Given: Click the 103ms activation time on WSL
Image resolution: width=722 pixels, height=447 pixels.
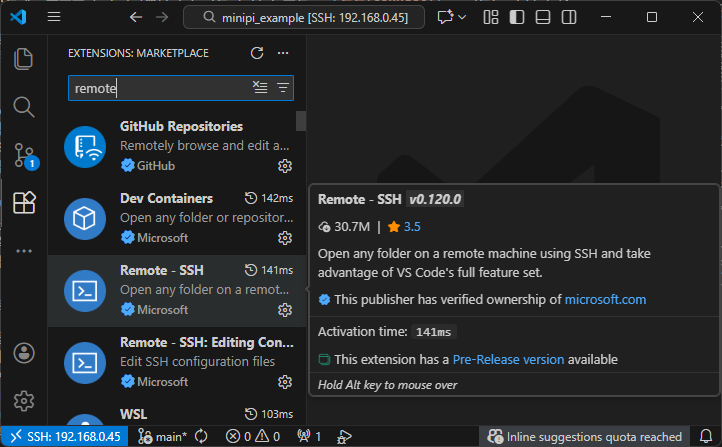Looking at the screenshot, I should tap(269, 414).
